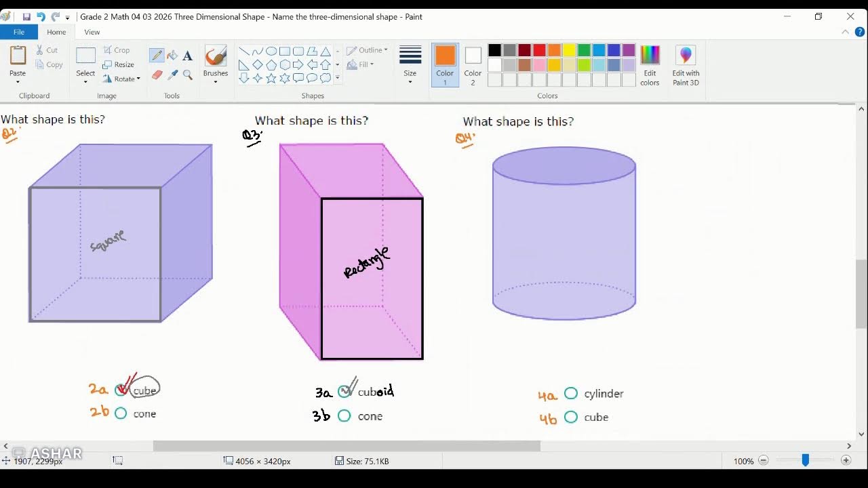The image size is (868, 488).
Task: Activate the Magnifier tool
Action: tap(188, 75)
